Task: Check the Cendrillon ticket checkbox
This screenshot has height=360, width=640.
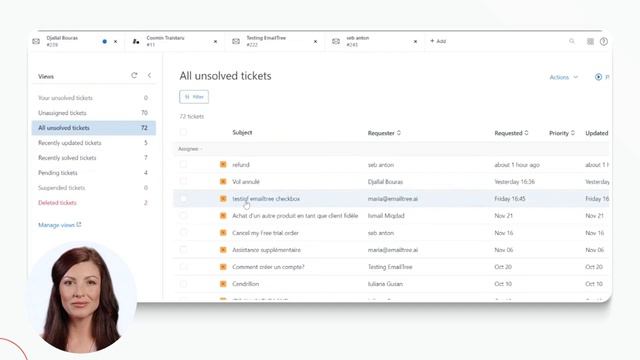Action: [x=183, y=283]
